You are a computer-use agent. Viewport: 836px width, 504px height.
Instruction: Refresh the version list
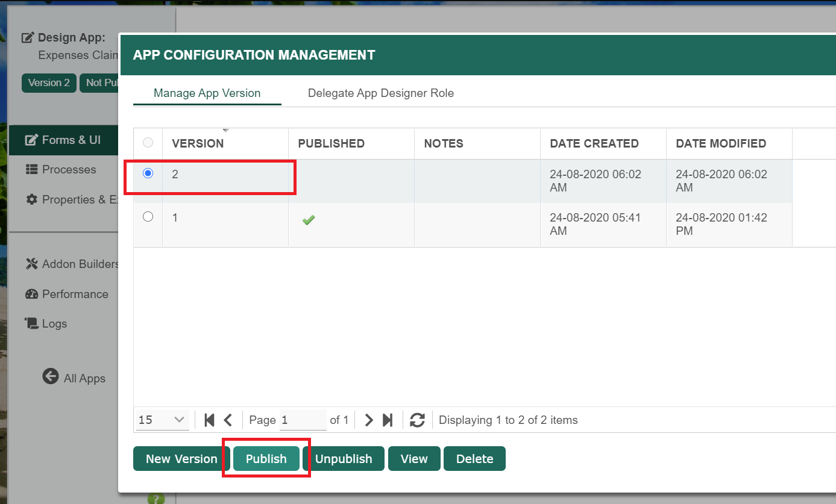pyautogui.click(x=417, y=420)
